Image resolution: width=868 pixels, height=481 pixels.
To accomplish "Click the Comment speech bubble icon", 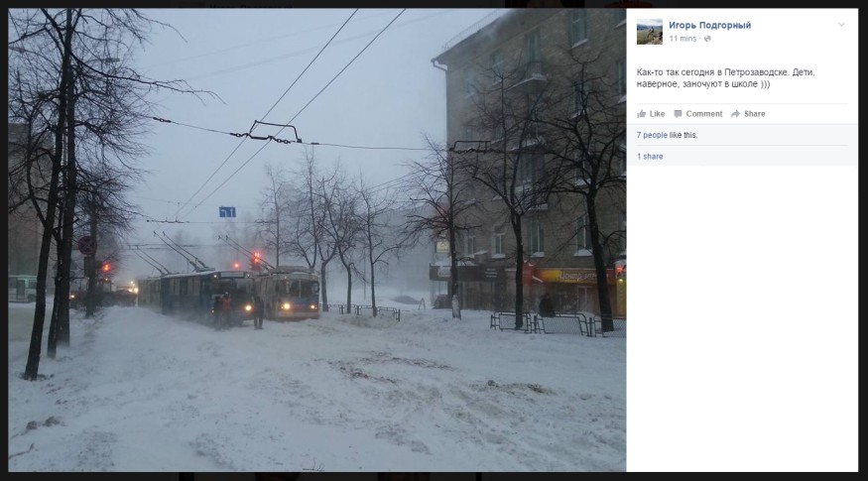I will tap(678, 113).
